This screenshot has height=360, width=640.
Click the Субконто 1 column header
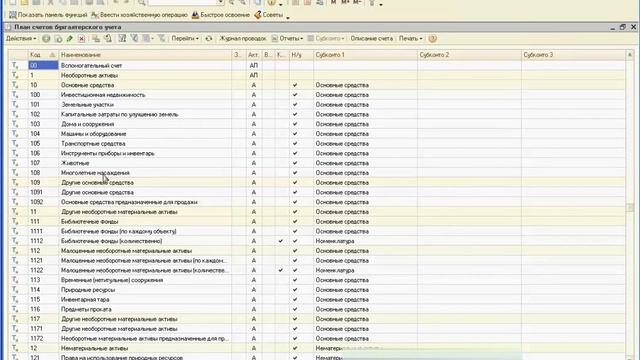[x=365, y=55]
